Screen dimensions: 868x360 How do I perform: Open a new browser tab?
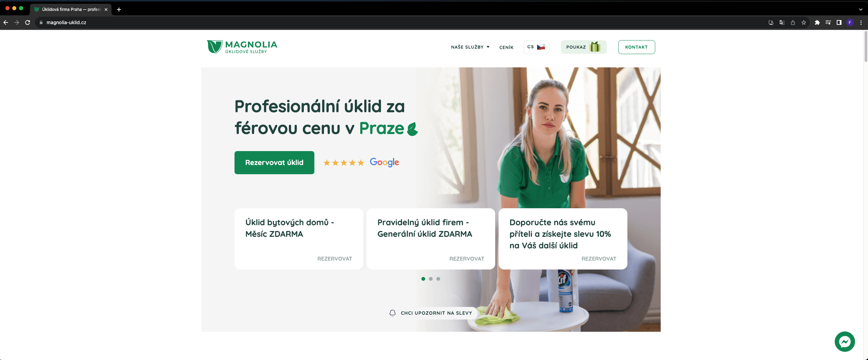[119, 10]
